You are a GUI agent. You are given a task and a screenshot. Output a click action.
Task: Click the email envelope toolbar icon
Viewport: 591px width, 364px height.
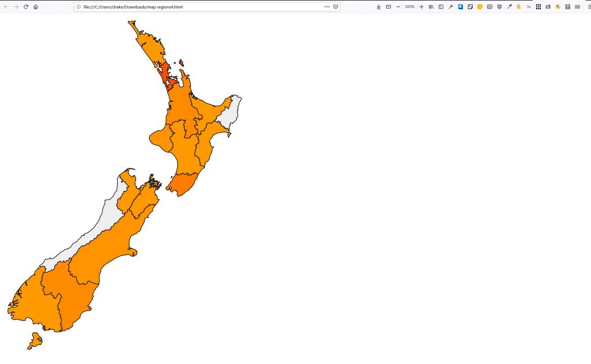(388, 6)
